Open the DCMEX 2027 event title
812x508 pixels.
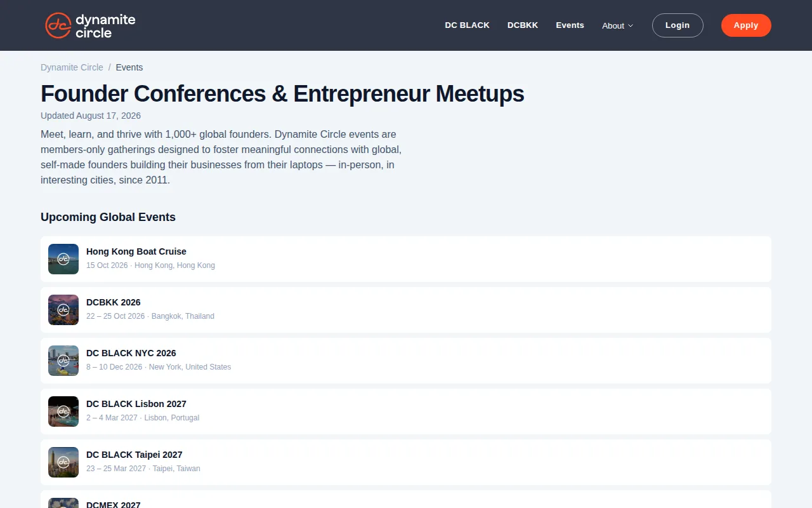(114, 504)
